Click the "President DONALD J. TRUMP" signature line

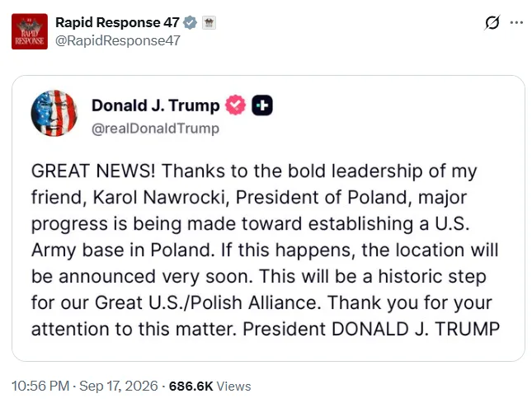371,329
